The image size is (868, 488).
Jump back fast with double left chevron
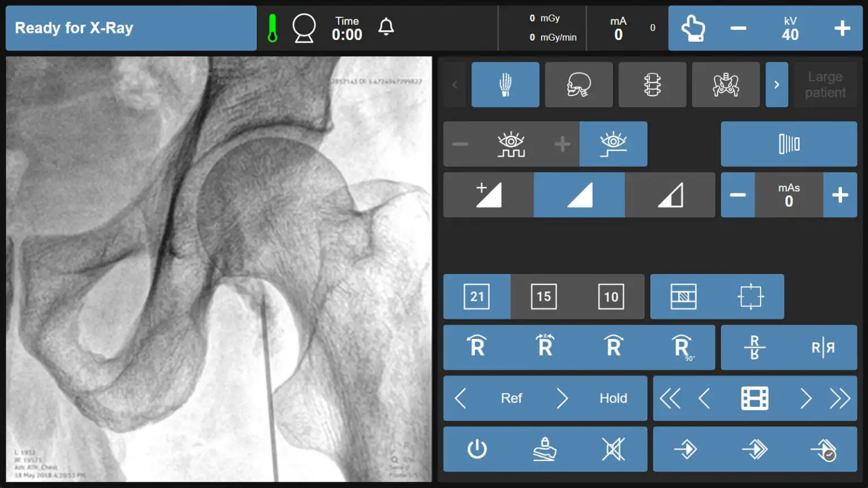point(670,398)
